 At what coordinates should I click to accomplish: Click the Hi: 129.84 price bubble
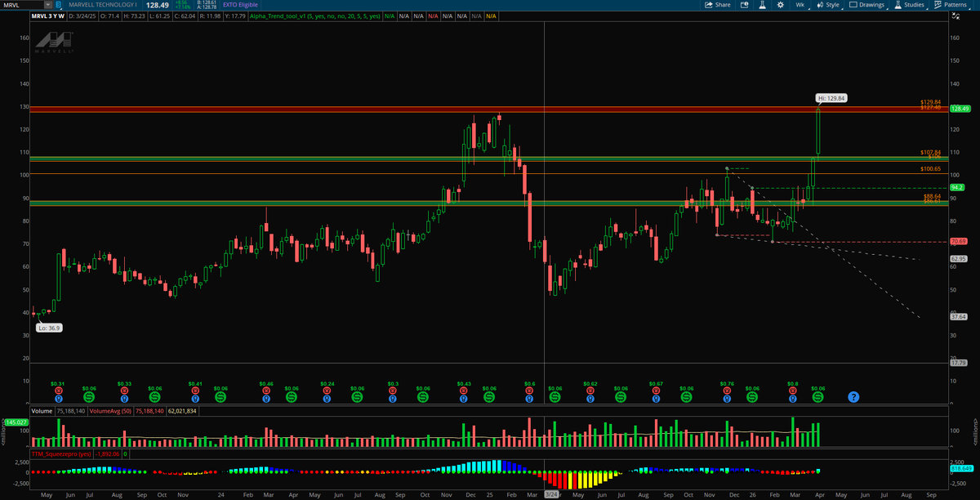(832, 97)
